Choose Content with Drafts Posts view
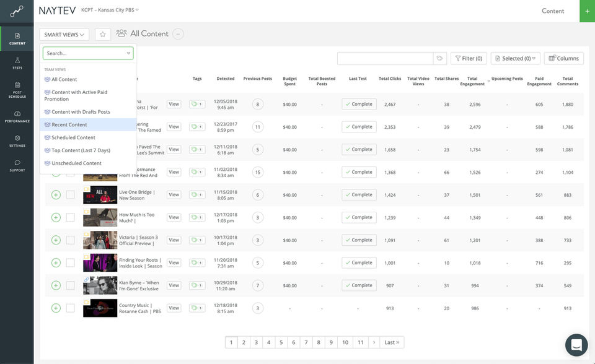The height and width of the screenshot is (364, 595). coord(88,112)
